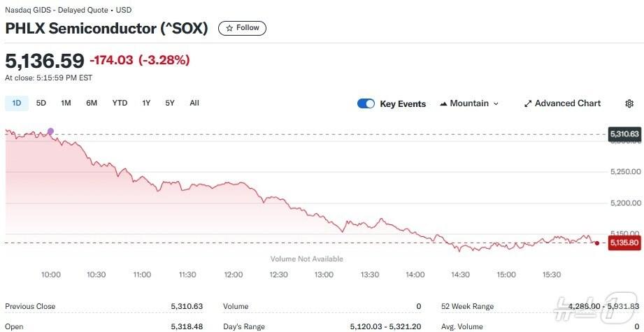Select the All time range
This screenshot has height=332, width=644.
point(194,103)
